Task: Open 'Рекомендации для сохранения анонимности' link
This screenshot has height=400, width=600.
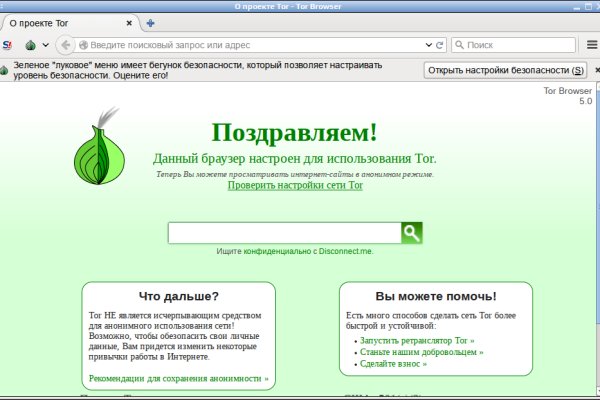Action: pos(180,379)
